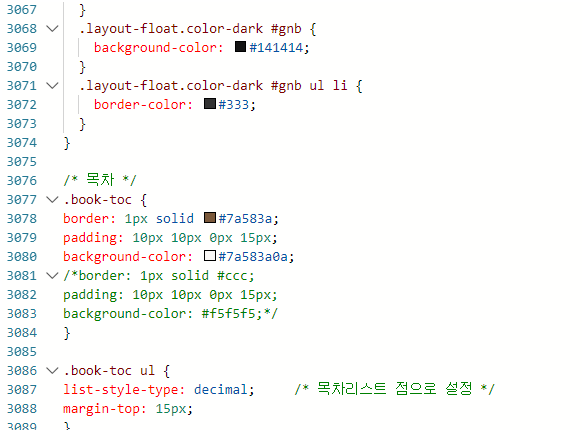Screen dimensions: 584x432
Task: Click the '.book-toc {' selector on line 3077
Action: point(105,200)
